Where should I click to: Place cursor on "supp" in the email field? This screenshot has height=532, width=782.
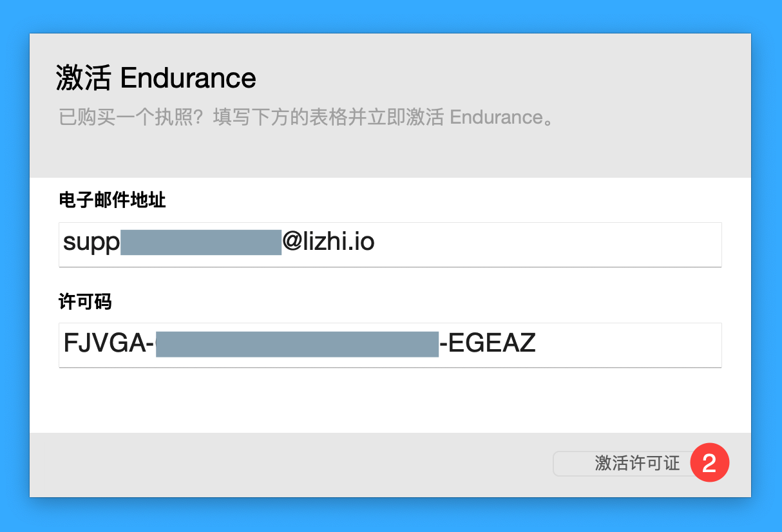coord(91,243)
